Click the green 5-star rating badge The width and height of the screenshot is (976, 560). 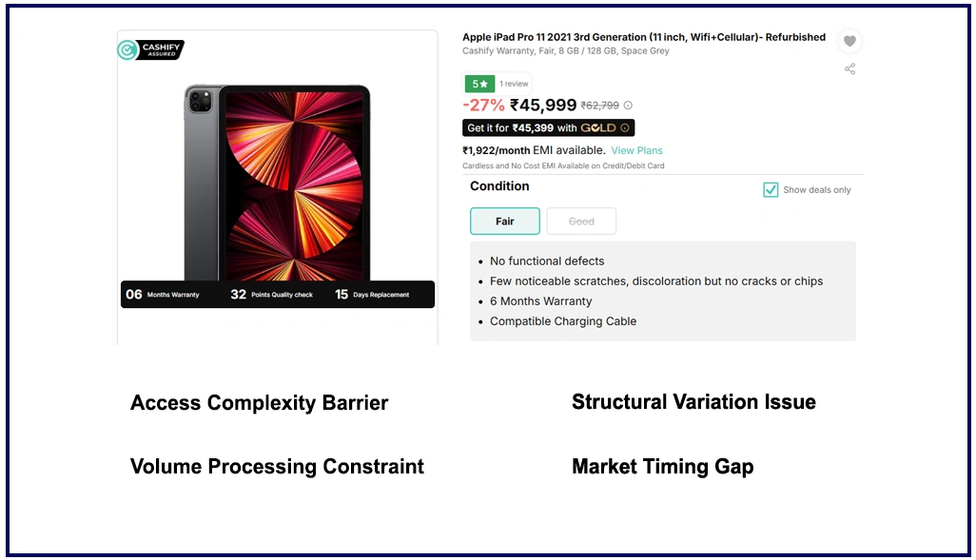479,84
